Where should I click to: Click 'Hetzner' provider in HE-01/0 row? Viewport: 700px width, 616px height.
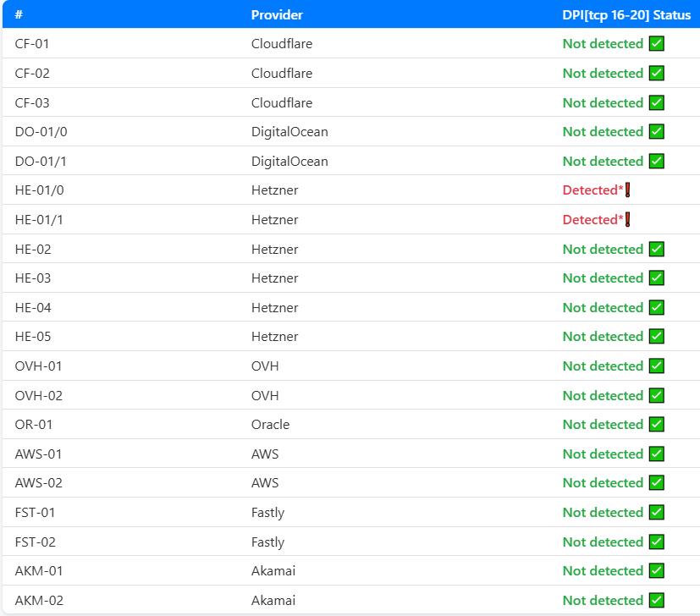(x=274, y=190)
